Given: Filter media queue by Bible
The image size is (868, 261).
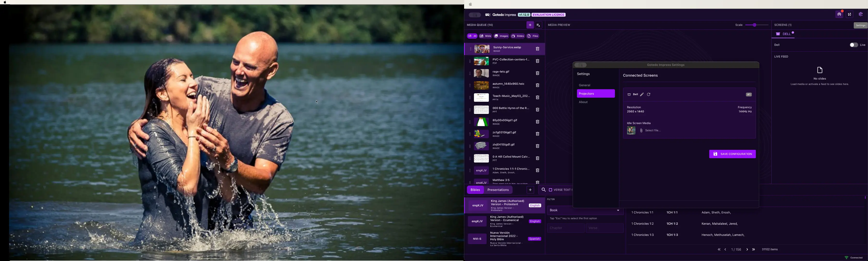Looking at the screenshot, I should [x=486, y=36].
